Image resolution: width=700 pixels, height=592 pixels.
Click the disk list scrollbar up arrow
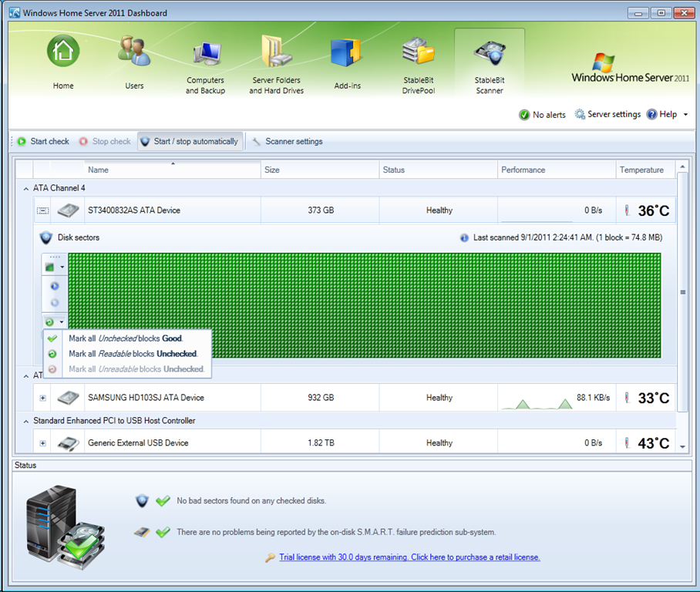(682, 166)
